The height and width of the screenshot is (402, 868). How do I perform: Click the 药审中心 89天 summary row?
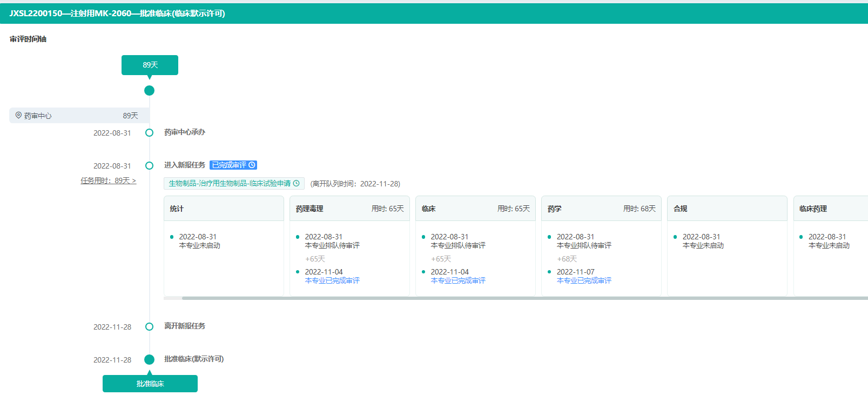pos(79,116)
